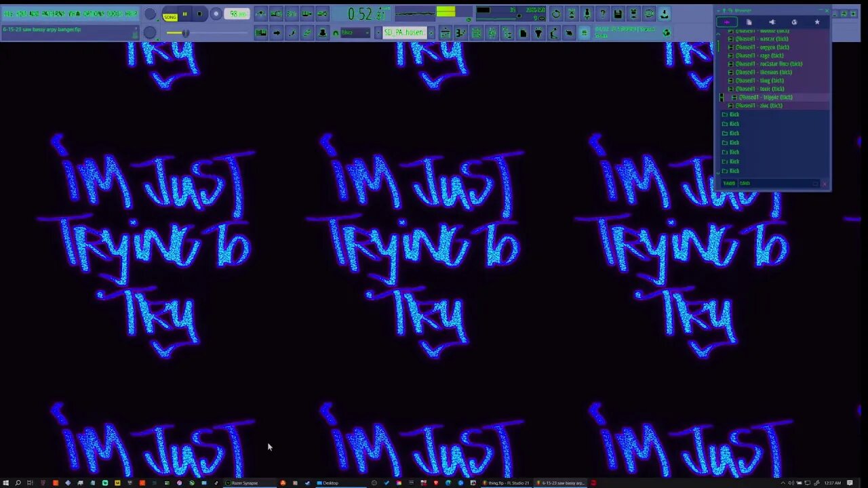This screenshot has height=488, width=868.
Task: Click the download content library icon
Action: click(665, 14)
